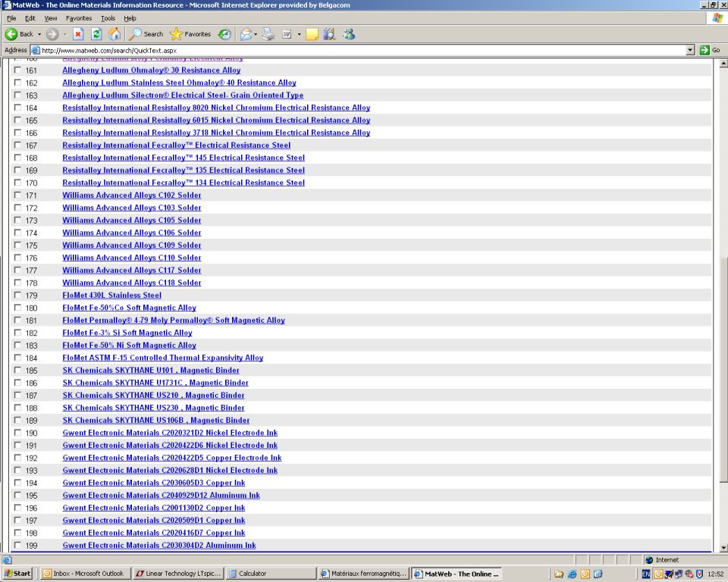Open the Help menu
Screen dimensions: 728x582
(x=130, y=18)
